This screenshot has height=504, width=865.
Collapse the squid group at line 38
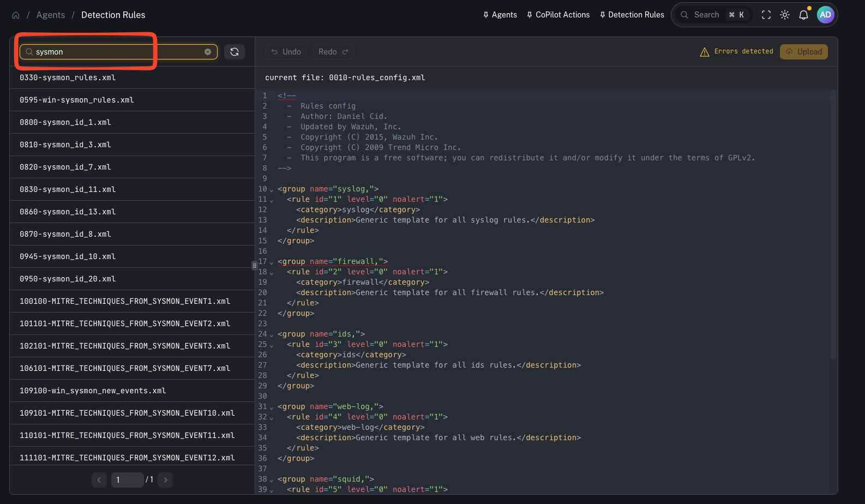pyautogui.click(x=272, y=480)
